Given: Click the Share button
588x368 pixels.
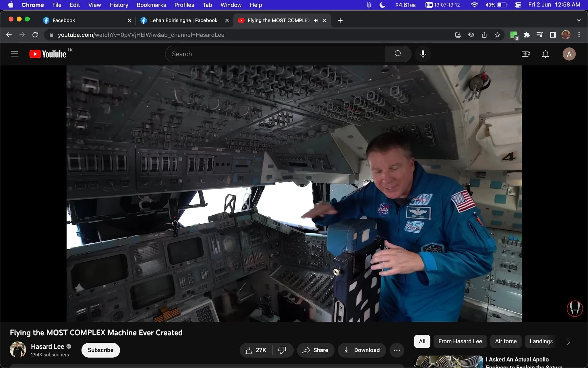Looking at the screenshot, I should (x=316, y=350).
